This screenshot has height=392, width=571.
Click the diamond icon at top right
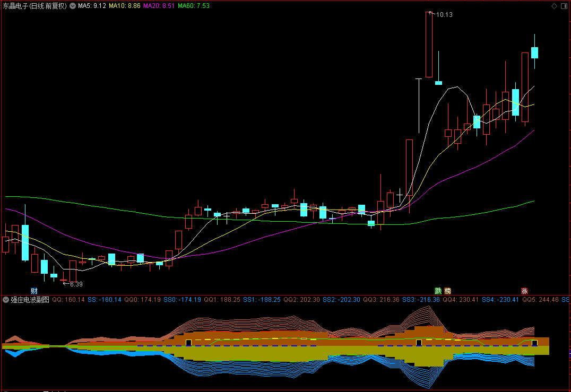(x=554, y=6)
